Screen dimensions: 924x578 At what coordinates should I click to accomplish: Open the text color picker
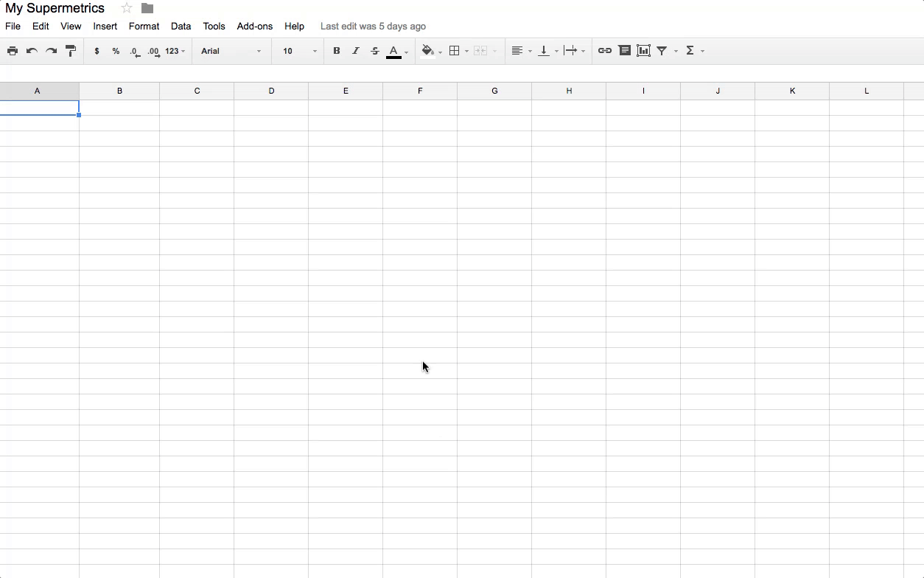397,51
